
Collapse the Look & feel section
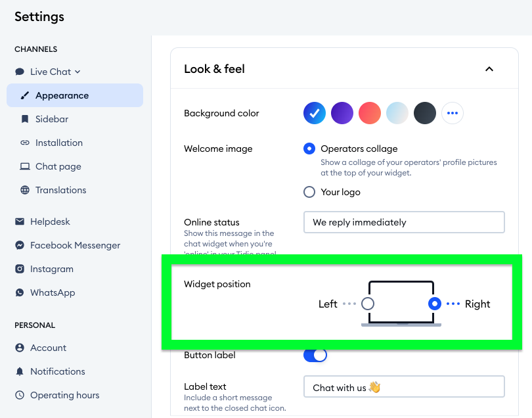489,69
